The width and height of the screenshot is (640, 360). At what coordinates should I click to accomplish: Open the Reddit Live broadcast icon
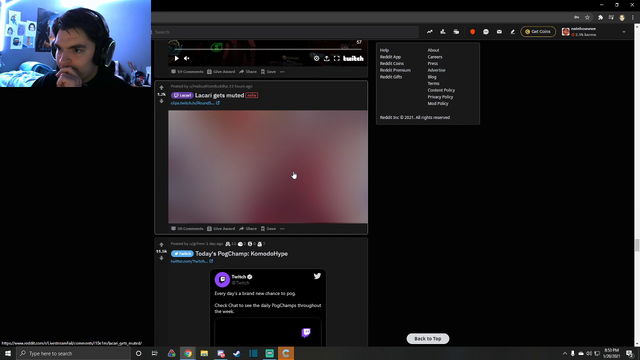click(456, 32)
